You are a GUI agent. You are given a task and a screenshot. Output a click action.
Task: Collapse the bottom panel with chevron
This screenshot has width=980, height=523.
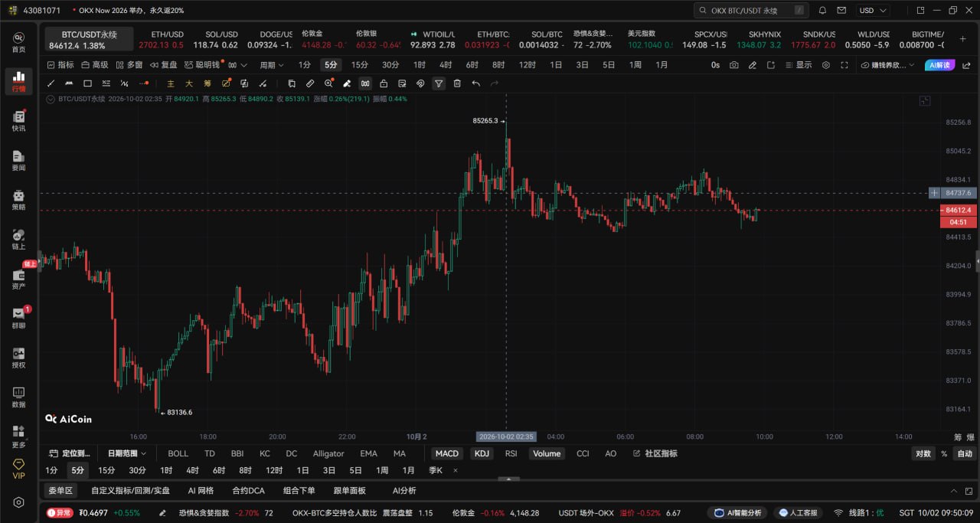(954, 491)
